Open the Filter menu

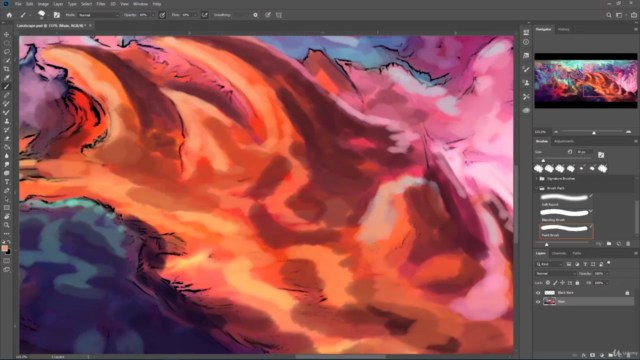[x=101, y=4]
